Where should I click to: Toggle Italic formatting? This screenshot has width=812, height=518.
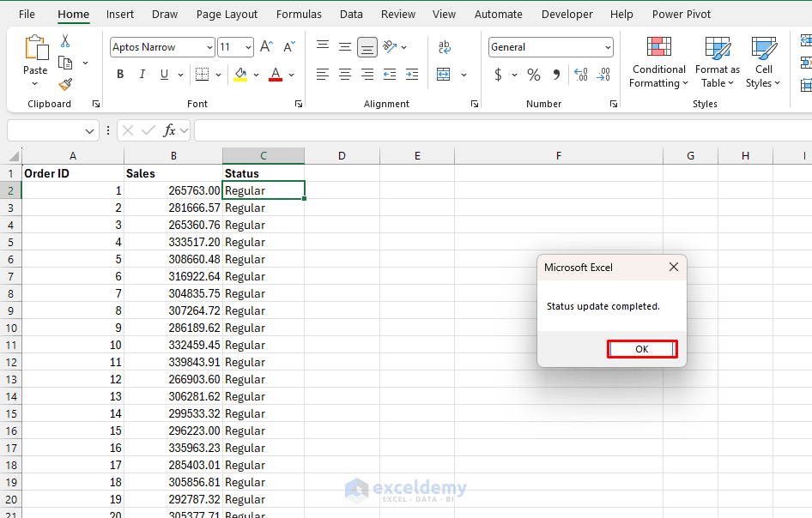coord(142,75)
